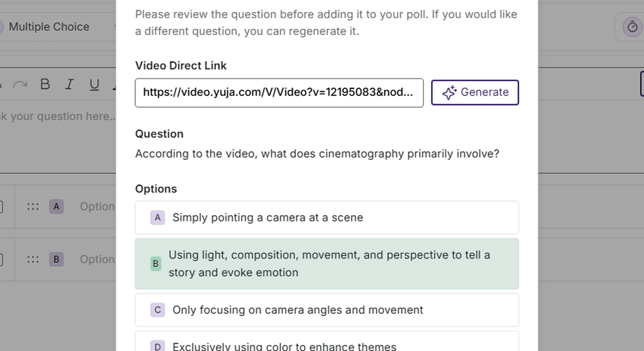644x351 pixels.
Task: Click the timer stopwatch icon
Action: (x=632, y=27)
